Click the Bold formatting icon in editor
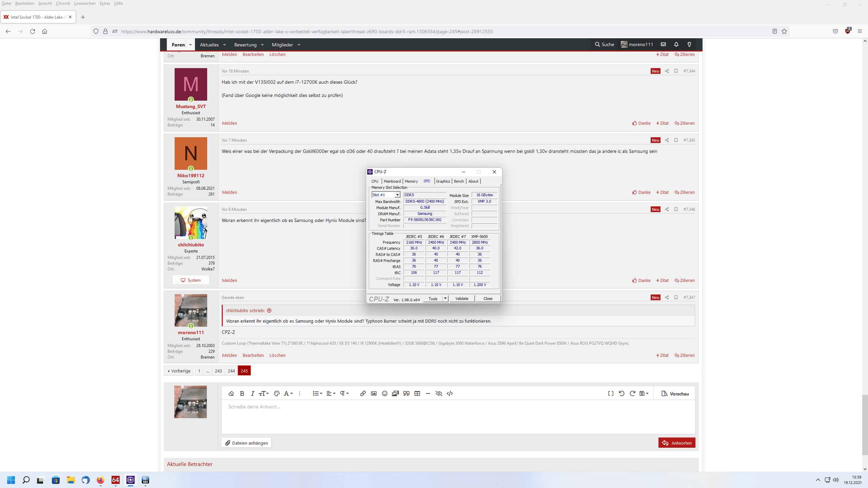 242,393
